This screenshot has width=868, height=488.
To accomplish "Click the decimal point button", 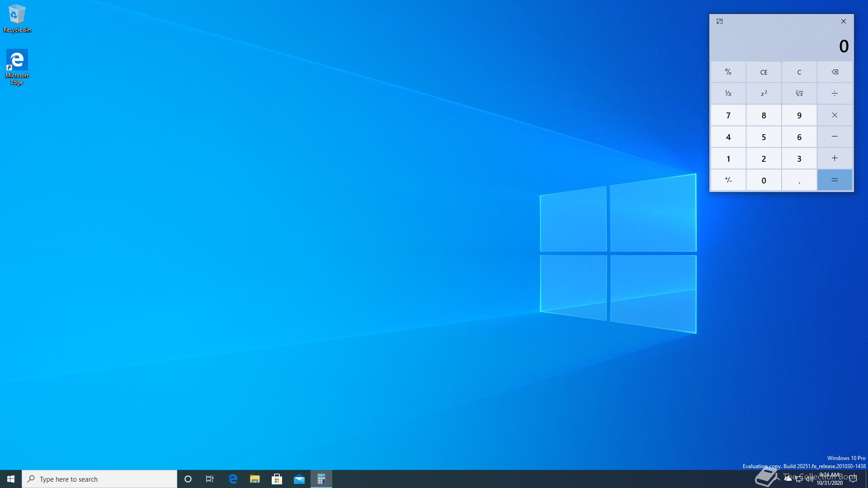I will point(799,180).
